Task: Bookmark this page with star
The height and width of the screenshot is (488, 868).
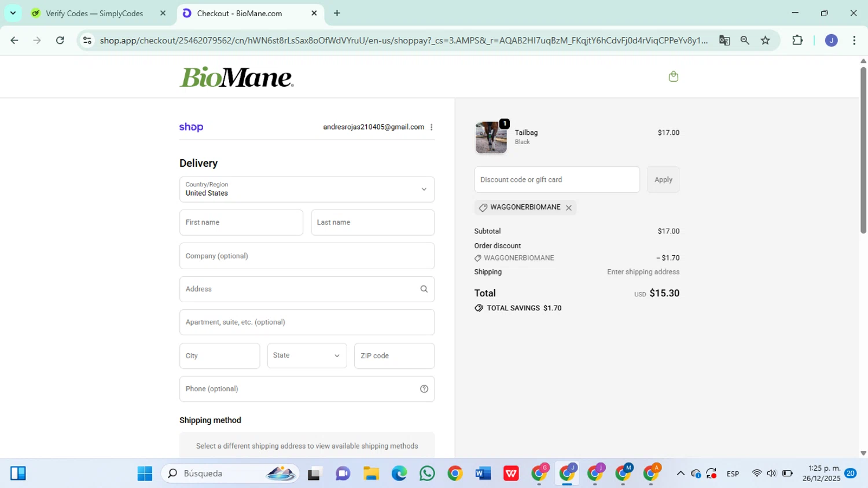Action: tap(766, 41)
